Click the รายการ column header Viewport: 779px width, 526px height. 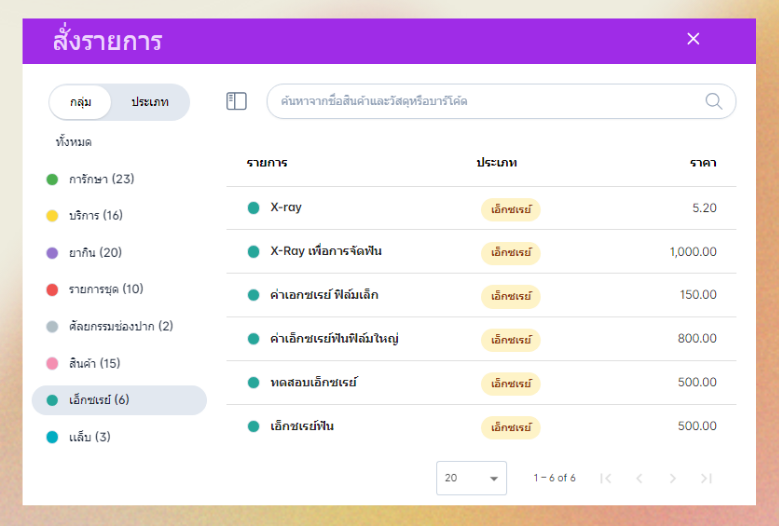267,163
